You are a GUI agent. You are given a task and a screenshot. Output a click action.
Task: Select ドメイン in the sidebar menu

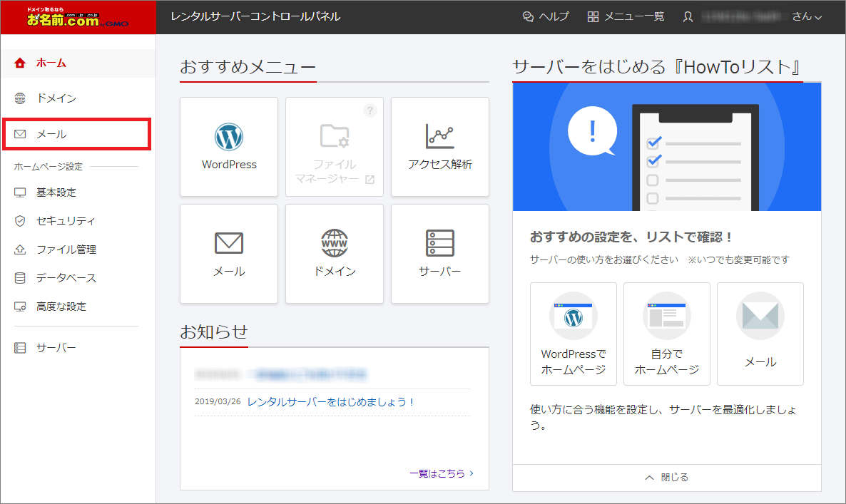click(x=78, y=98)
